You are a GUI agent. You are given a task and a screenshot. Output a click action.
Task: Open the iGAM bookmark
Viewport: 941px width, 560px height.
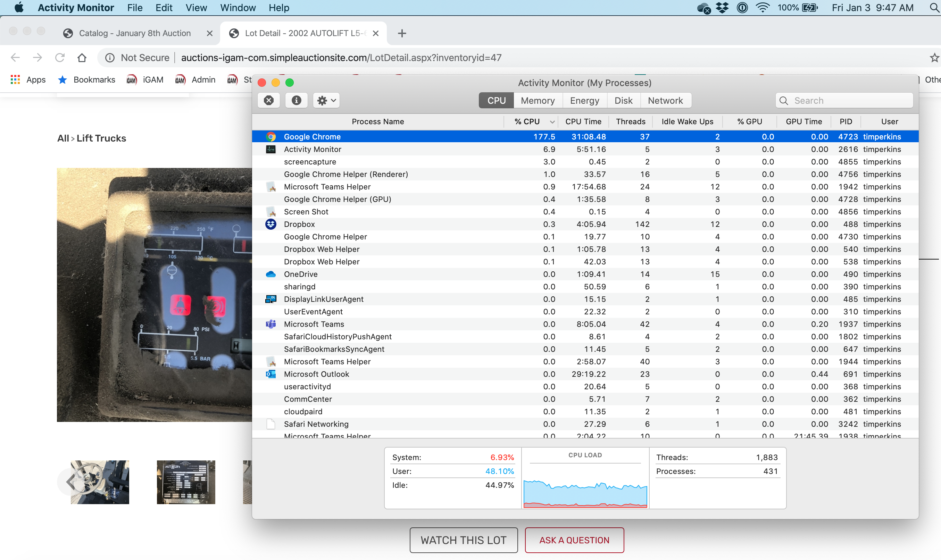(x=145, y=79)
